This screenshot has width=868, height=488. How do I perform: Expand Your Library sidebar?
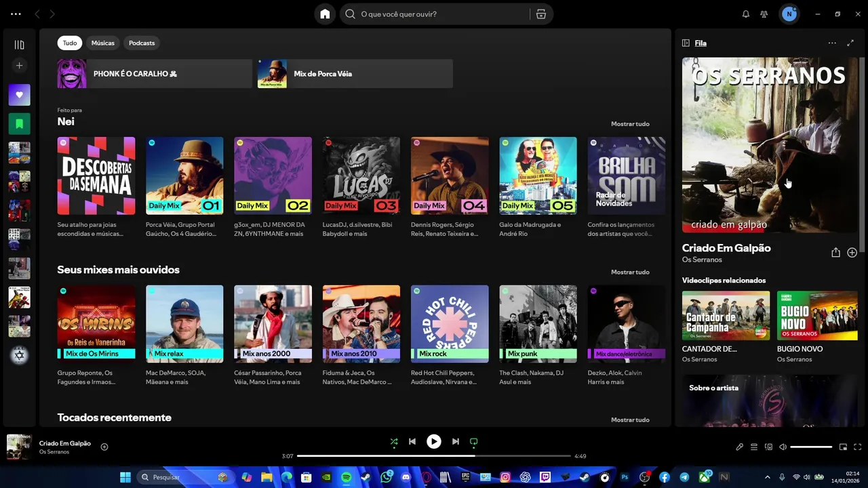[19, 45]
